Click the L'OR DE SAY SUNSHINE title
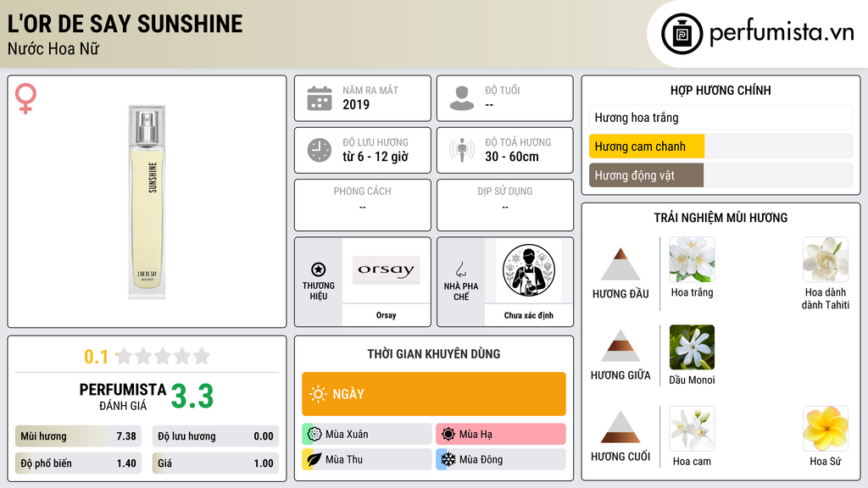 [x=125, y=24]
